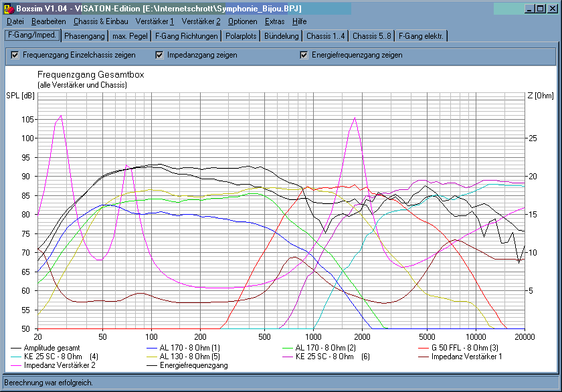The width and height of the screenshot is (562, 392).
Task: Switch to the Bündelung tab
Action: pos(282,36)
